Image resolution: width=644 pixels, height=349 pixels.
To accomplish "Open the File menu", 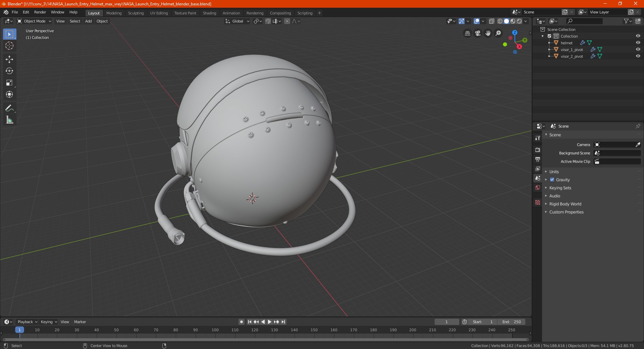I will [x=15, y=12].
